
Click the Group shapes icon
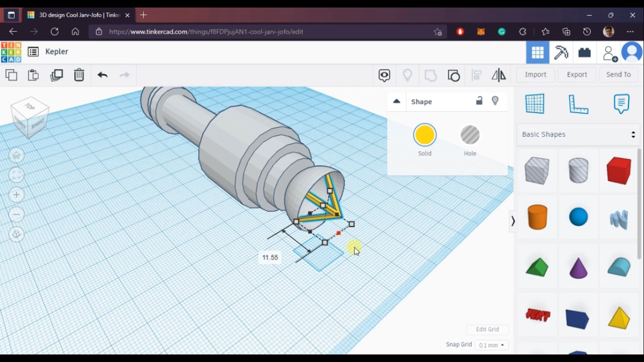pyautogui.click(x=430, y=75)
